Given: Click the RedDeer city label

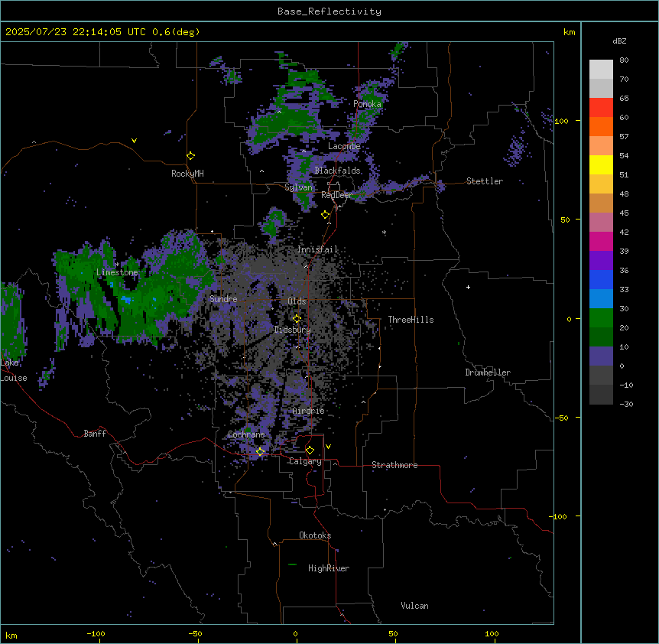Looking at the screenshot, I should pyautogui.click(x=336, y=195).
